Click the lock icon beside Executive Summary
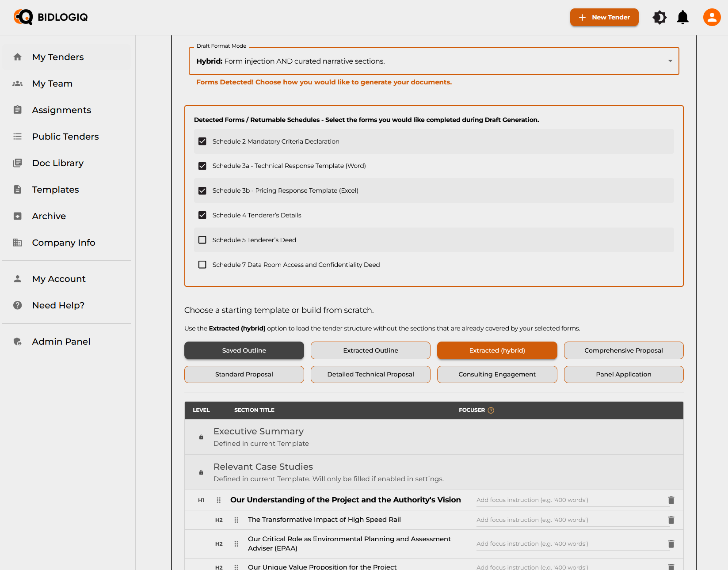Screen dimensions: 728x570 pos(201,437)
